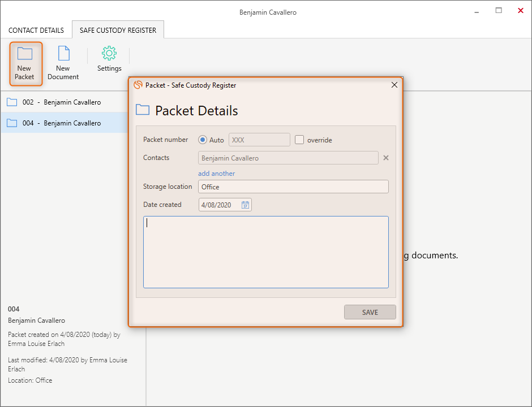The height and width of the screenshot is (407, 532).
Task: Click the 'add another' contact link
Action: (216, 174)
